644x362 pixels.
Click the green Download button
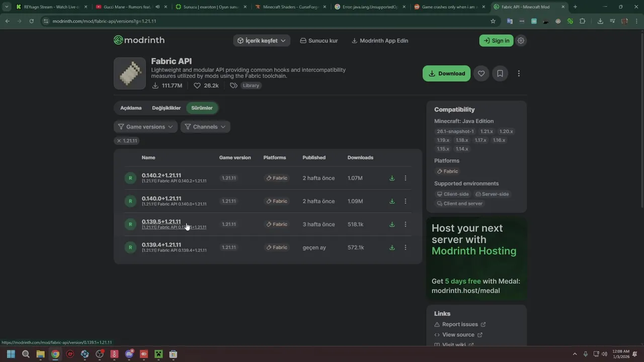click(x=446, y=73)
